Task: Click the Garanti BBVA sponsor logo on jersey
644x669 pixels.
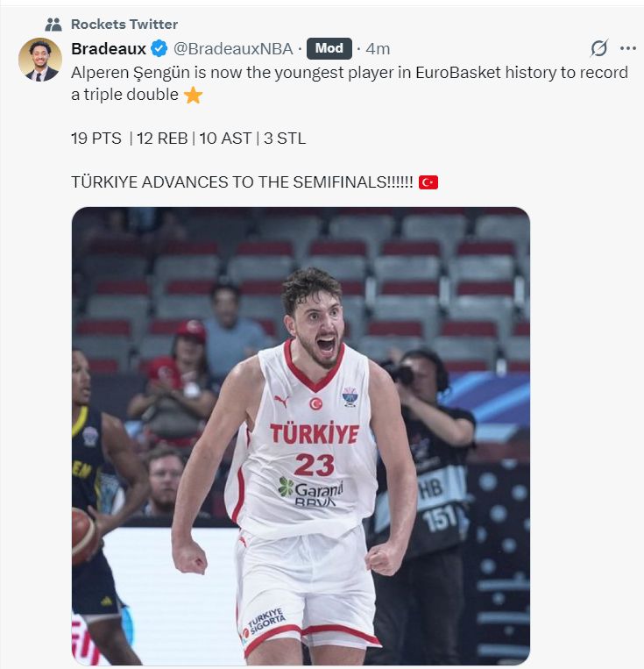Action: tap(310, 492)
